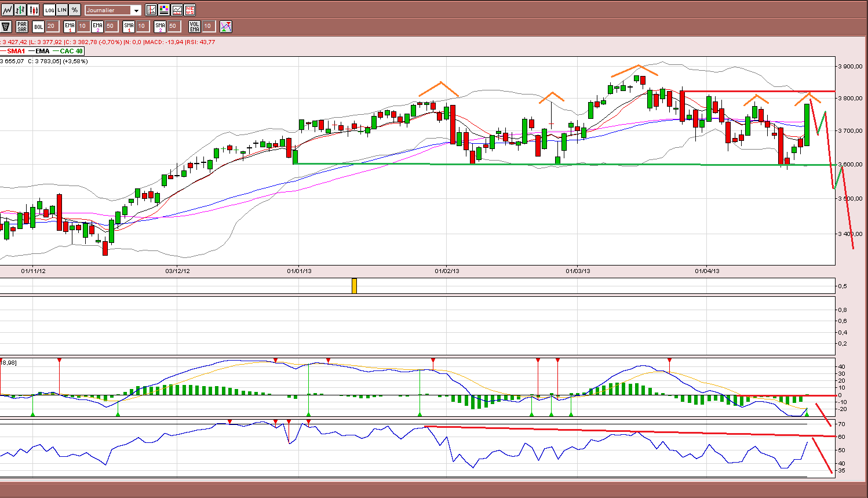Click the buy/sell signals crossover icon

226,27
